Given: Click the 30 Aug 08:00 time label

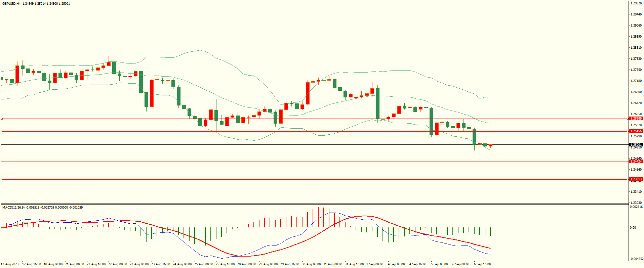Looking at the screenshot, I should (x=311, y=264).
